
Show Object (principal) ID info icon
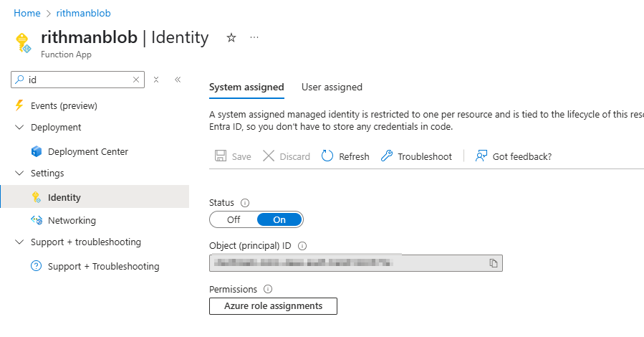point(302,246)
